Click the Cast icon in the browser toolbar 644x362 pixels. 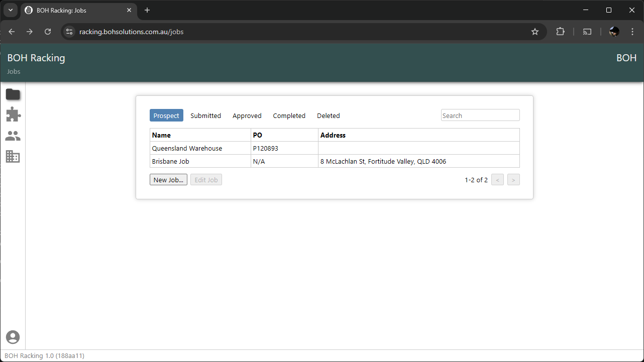587,31
